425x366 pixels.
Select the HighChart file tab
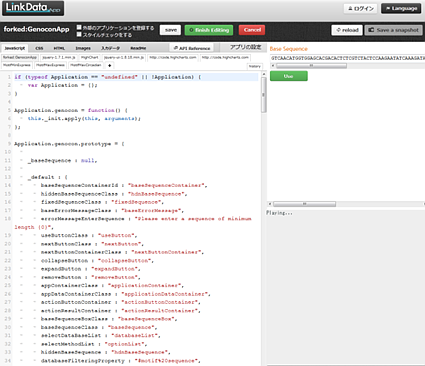pos(89,58)
